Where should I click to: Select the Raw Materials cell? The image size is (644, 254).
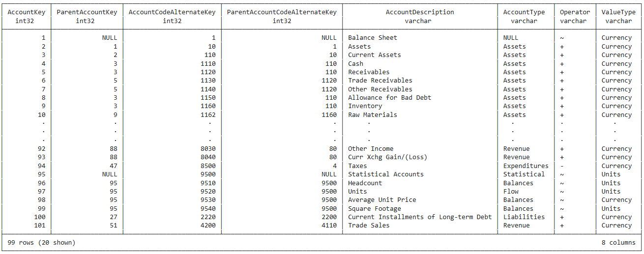pos(373,115)
